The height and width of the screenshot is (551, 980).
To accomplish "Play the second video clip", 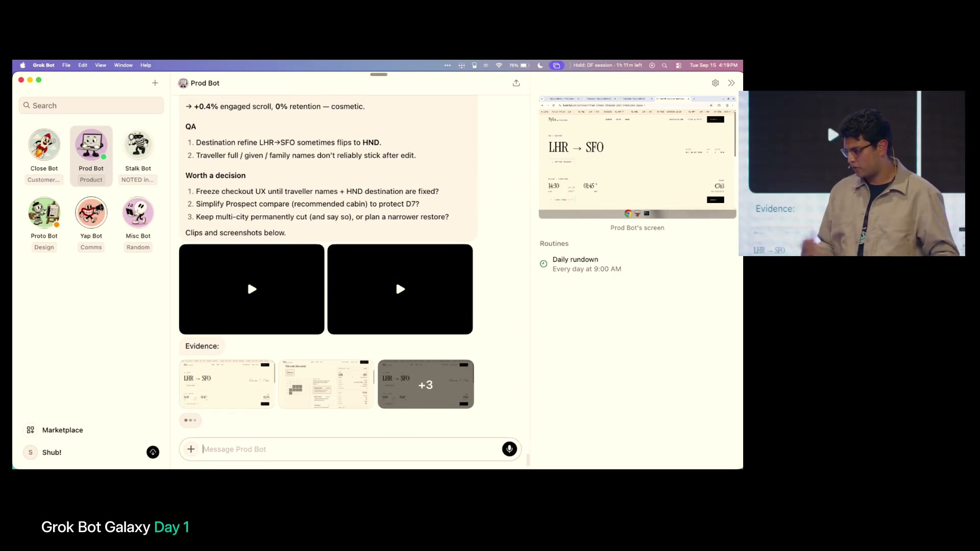I will click(400, 289).
